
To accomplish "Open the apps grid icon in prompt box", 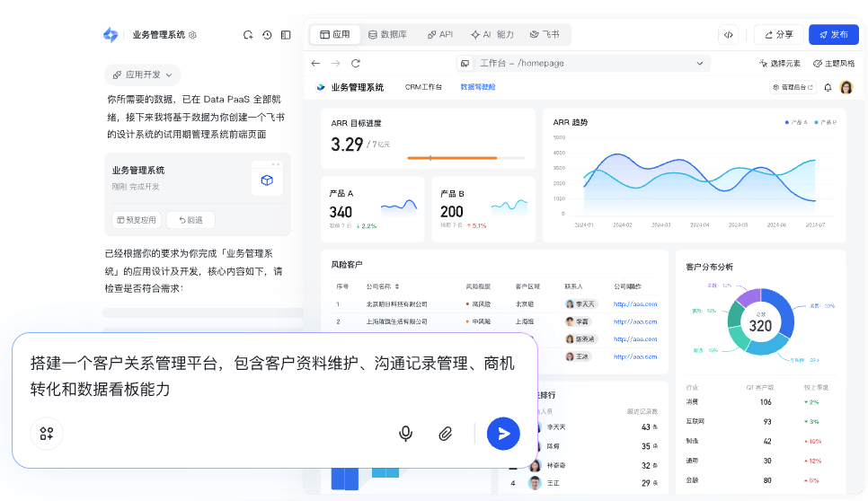I will point(47,434).
